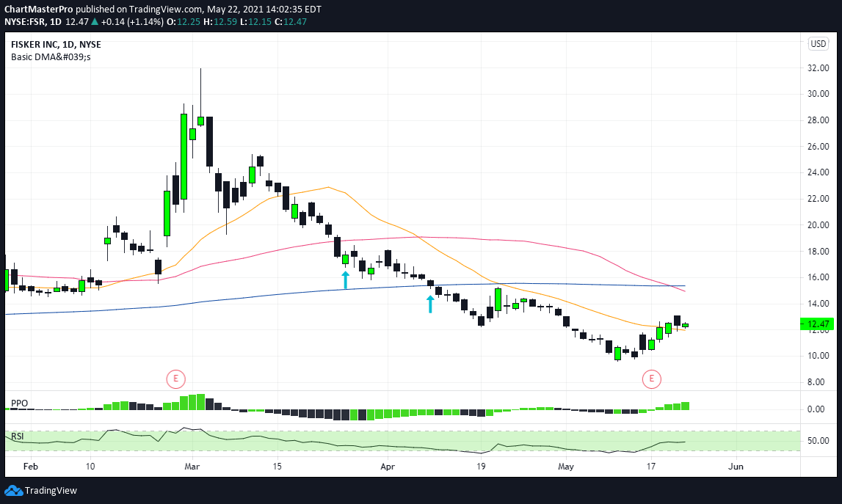Select the NYSE:FSR, 1D symbol text

33,22
